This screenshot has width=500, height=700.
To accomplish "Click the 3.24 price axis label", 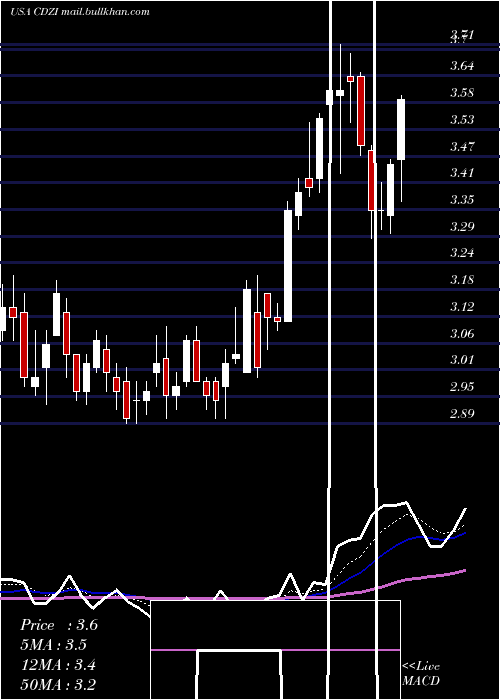I will [462, 253].
